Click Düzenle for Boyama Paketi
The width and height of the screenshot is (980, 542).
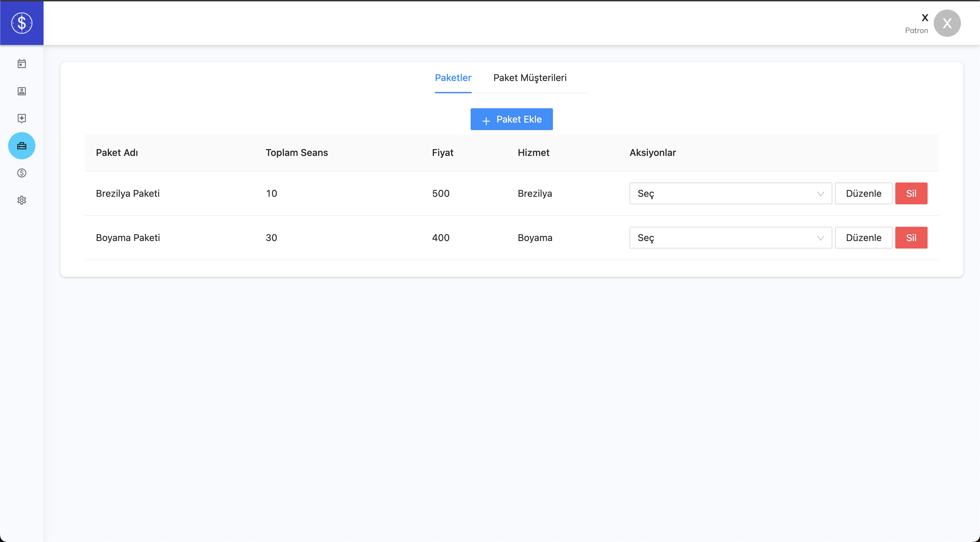click(863, 238)
